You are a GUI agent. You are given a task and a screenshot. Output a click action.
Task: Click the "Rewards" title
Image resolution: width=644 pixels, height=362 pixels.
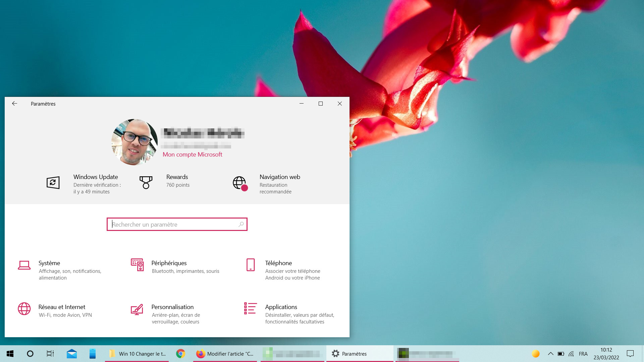tap(177, 177)
